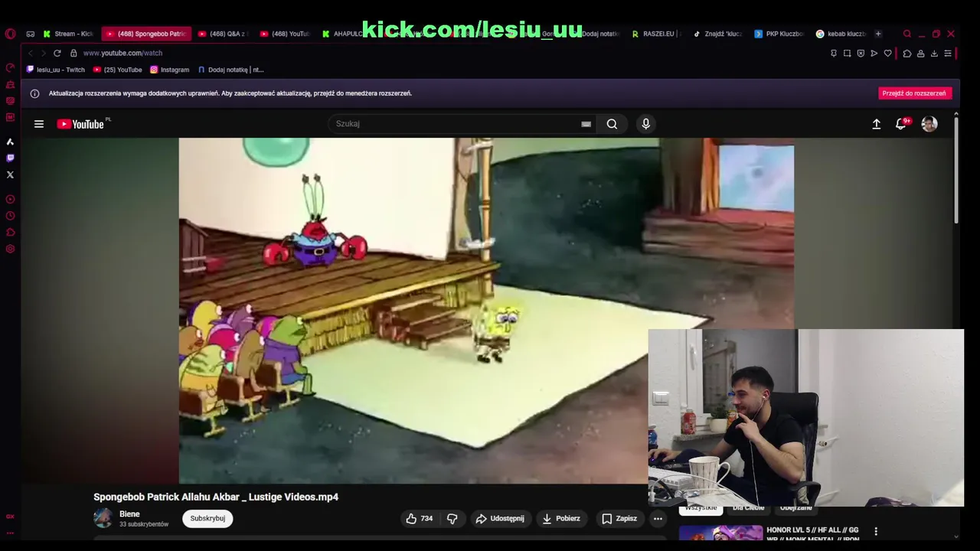Search open tabs with magnifier icon

coord(907,34)
